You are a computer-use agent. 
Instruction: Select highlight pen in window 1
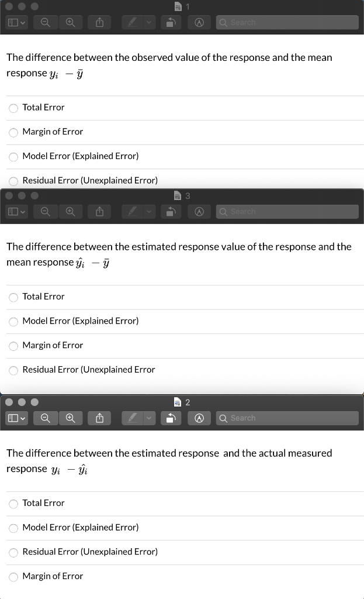[132, 23]
